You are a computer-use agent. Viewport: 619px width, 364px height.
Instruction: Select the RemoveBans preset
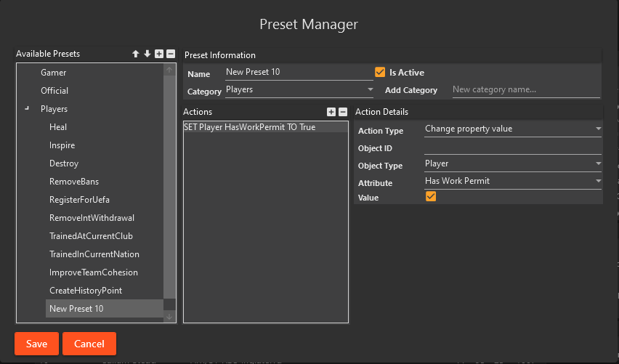(74, 182)
